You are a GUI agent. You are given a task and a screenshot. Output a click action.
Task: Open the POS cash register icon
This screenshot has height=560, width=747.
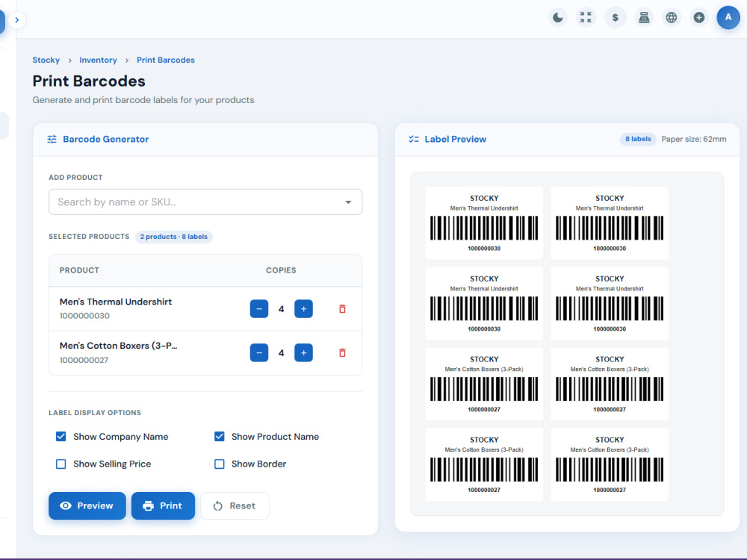(644, 18)
